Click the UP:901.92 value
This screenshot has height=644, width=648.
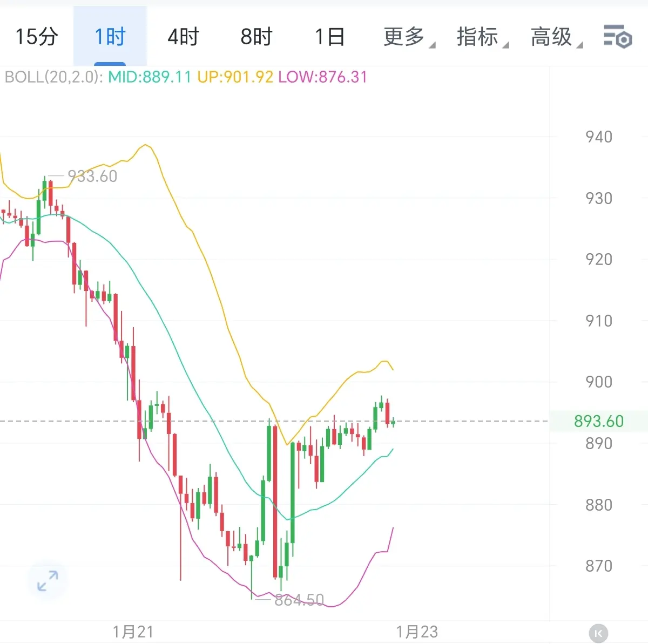235,77
